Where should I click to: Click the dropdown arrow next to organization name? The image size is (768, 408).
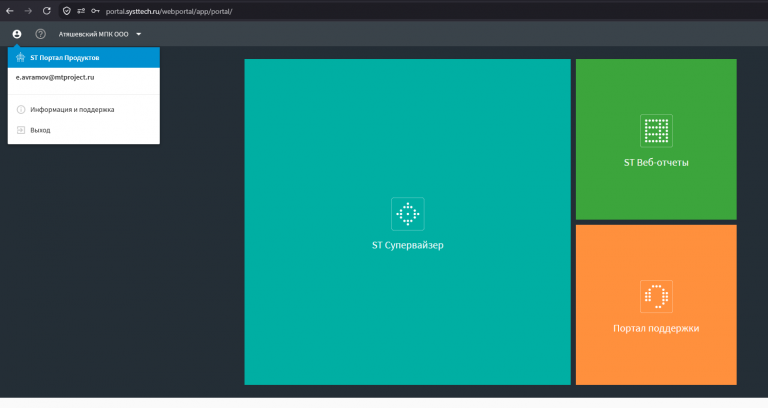coord(139,34)
